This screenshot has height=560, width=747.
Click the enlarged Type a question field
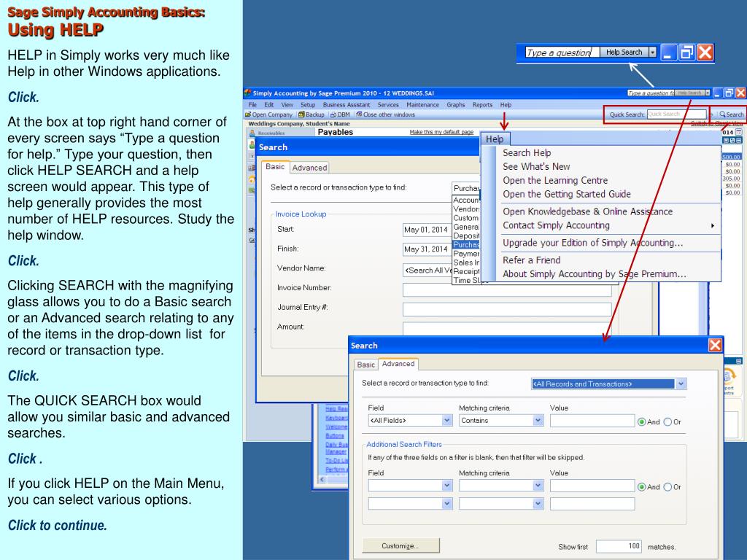coord(562,52)
